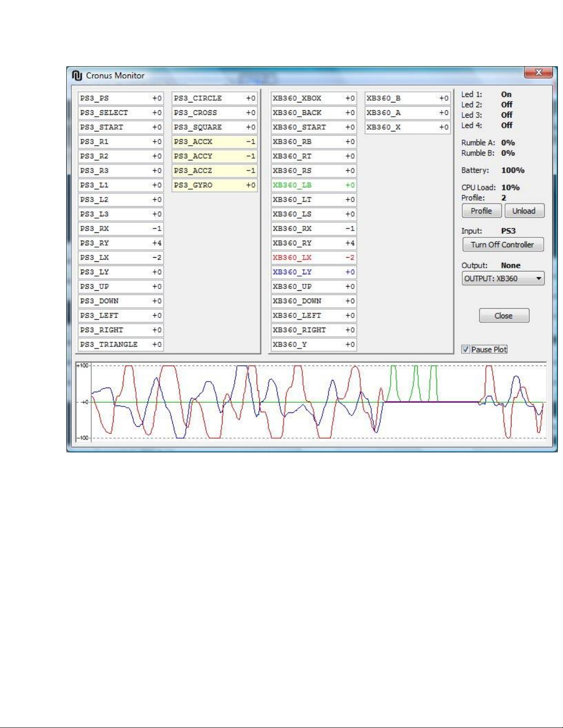
Task: Select the XB360_RT row
Action: [x=314, y=156]
